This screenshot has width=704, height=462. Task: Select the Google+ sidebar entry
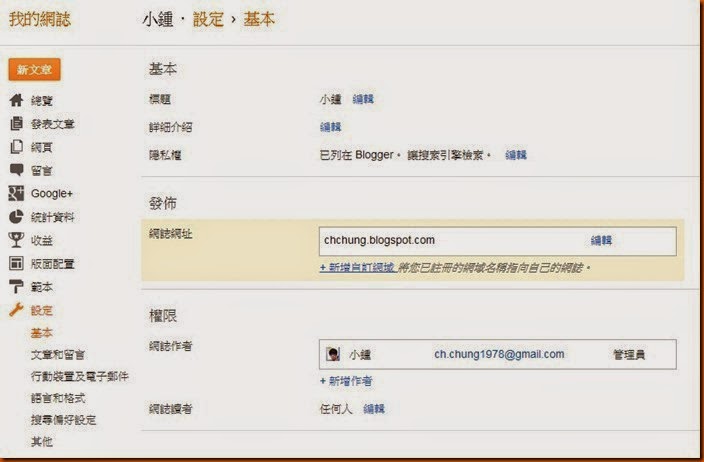(x=52, y=194)
